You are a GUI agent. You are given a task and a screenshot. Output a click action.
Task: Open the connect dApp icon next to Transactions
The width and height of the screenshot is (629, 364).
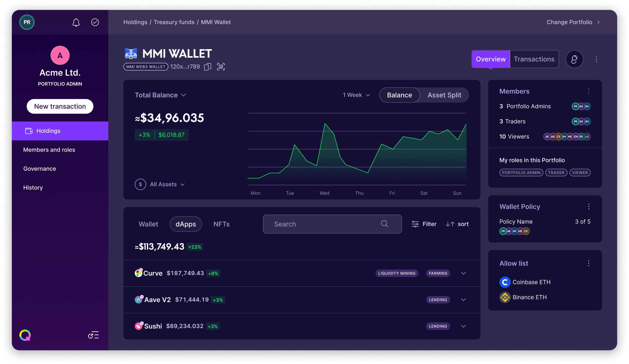[x=574, y=59]
